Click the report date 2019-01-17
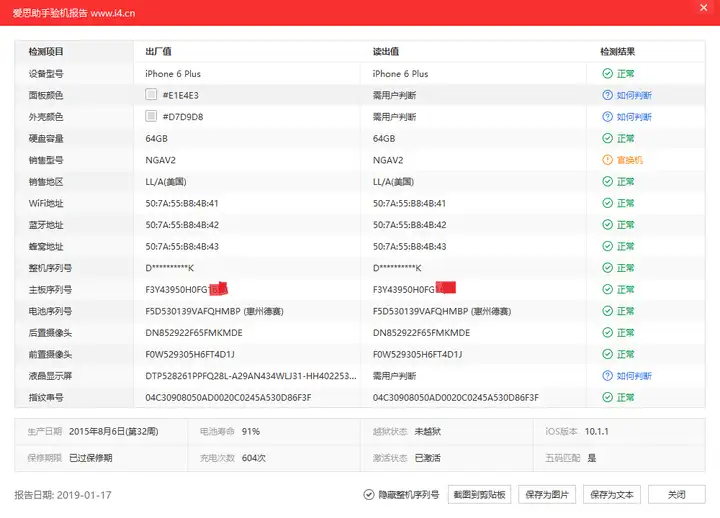 (x=84, y=495)
